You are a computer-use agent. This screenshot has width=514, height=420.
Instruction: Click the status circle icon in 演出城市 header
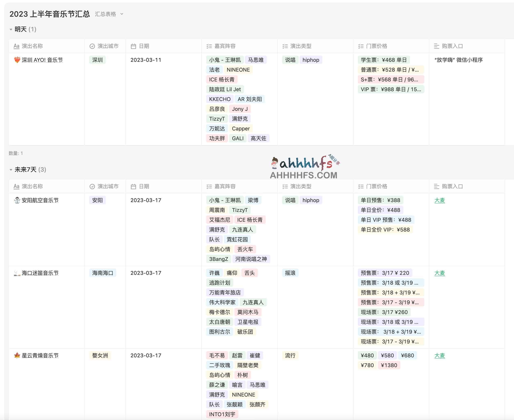(x=92, y=46)
